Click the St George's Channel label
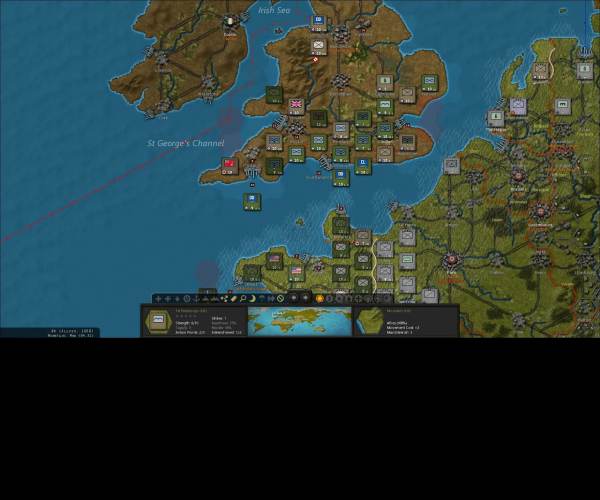The height and width of the screenshot is (500, 600). [186, 143]
